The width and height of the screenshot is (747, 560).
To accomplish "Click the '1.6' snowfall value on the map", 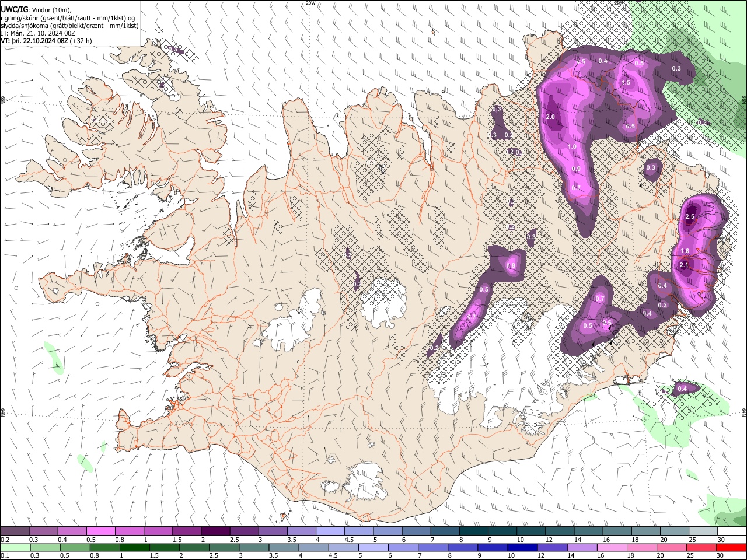I will [x=685, y=251].
